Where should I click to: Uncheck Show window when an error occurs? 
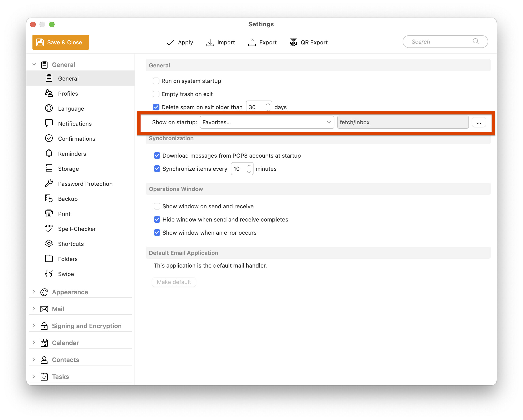[x=157, y=232]
